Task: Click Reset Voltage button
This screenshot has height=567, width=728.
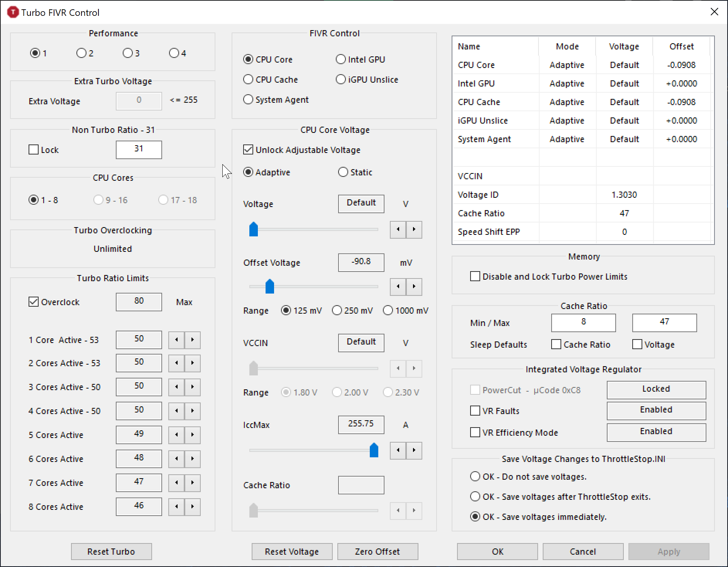Action: coord(292,552)
